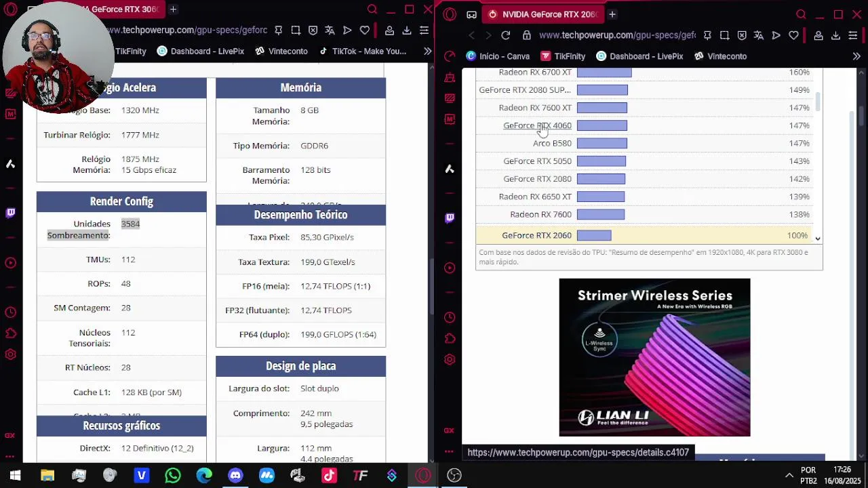Open the Lian Li Strimer Wireless advertisement
Image resolution: width=868 pixels, height=488 pixels.
point(654,357)
